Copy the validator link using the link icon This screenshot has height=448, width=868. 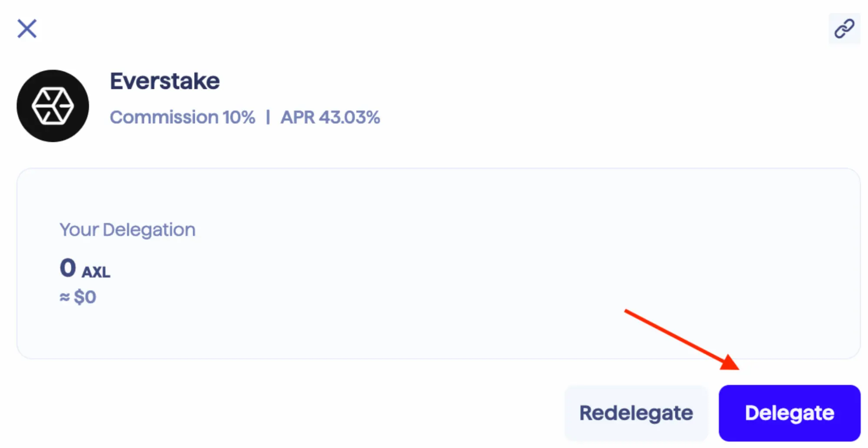click(844, 29)
